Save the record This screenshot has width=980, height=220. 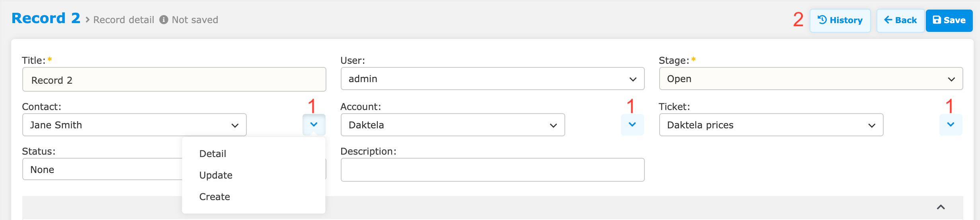(949, 20)
